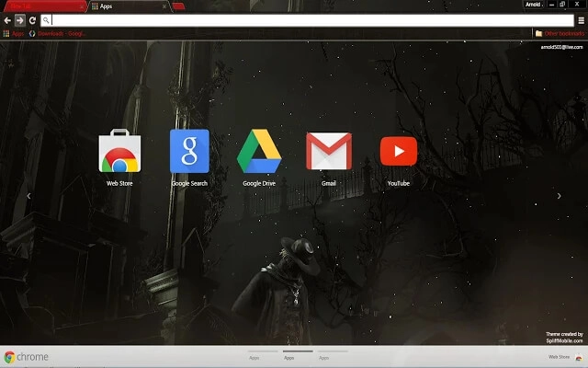Viewport: 588px width, 368px height.
Task: Open a new tab with the red button
Action: point(178,6)
